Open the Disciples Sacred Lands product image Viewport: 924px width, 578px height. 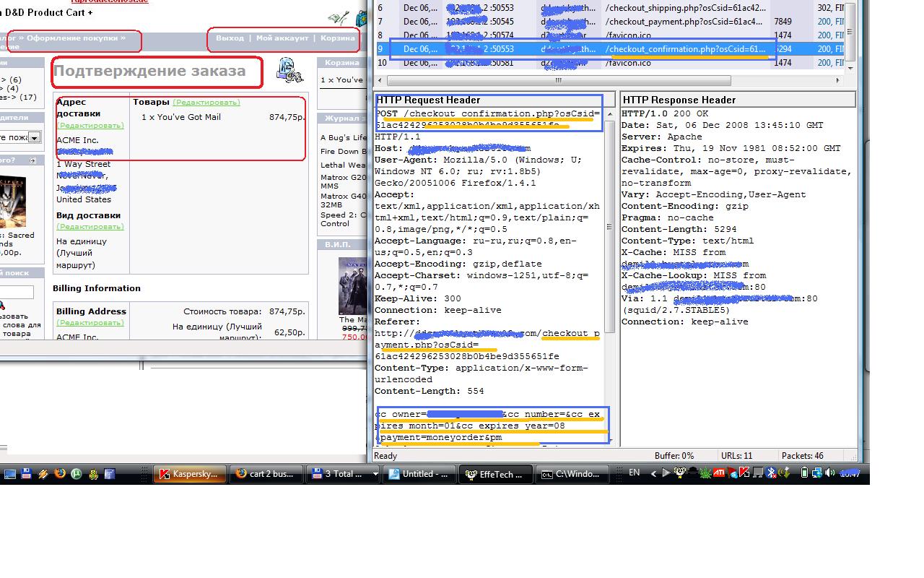point(12,201)
